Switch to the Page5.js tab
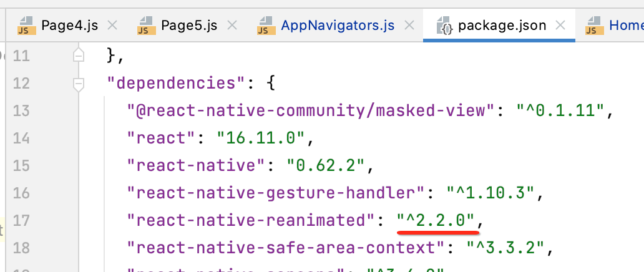644x272 pixels. click(188, 26)
